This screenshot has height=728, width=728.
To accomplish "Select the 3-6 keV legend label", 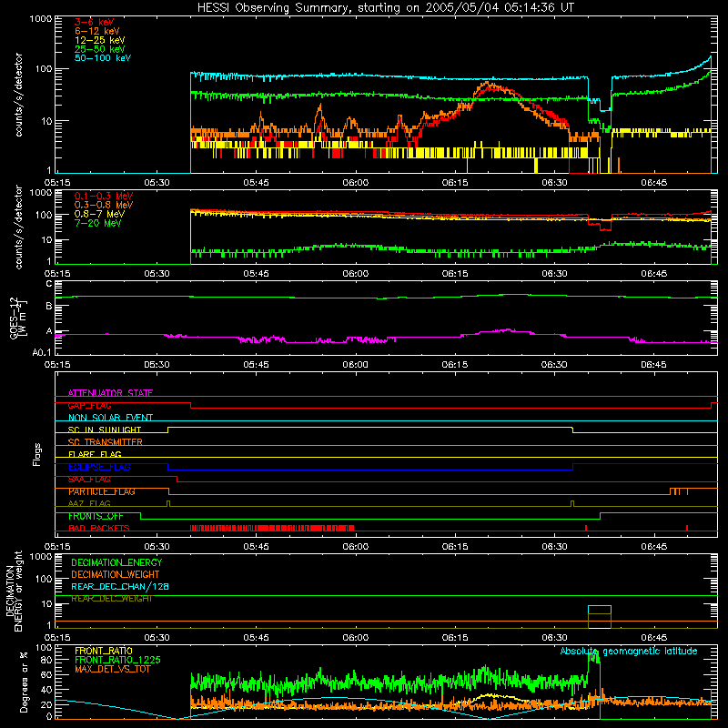I will tap(95, 22).
